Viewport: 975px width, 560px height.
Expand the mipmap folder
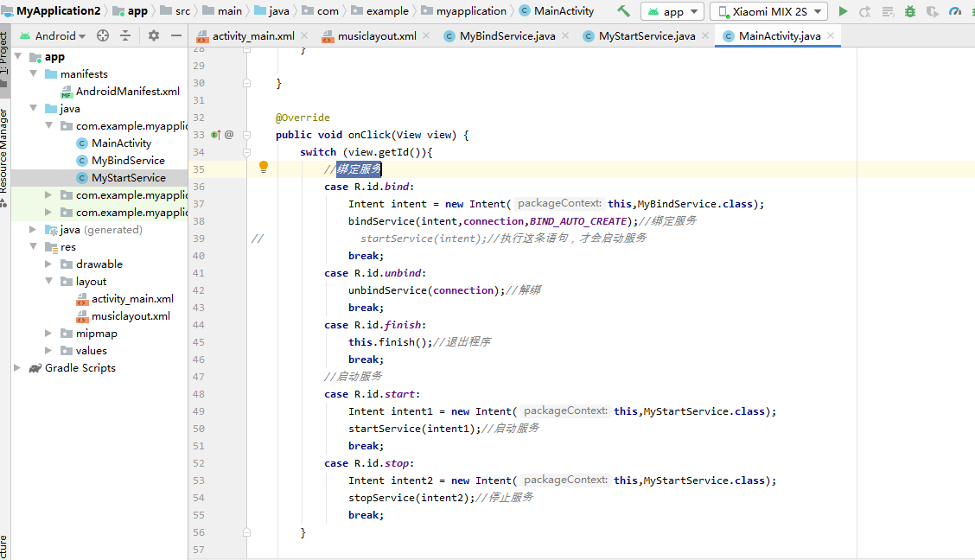pos(48,333)
